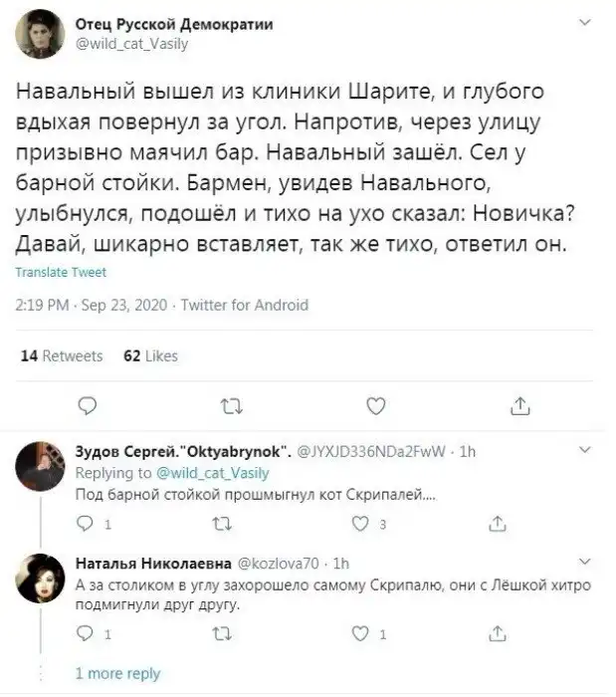This screenshot has width=616, height=697.
Task: Click Translate Tweet link
Action: (x=63, y=272)
